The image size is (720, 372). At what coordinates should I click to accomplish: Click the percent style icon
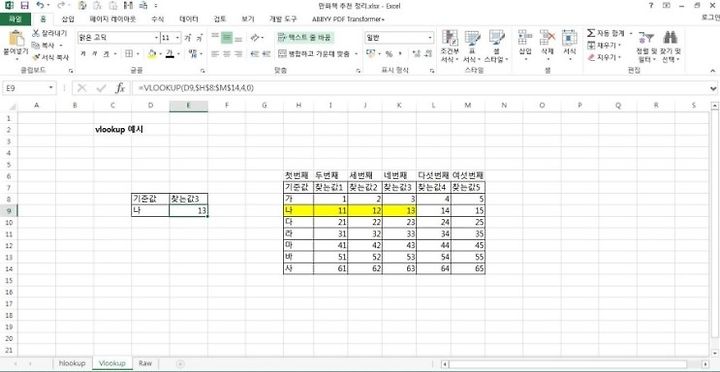[x=389, y=54]
